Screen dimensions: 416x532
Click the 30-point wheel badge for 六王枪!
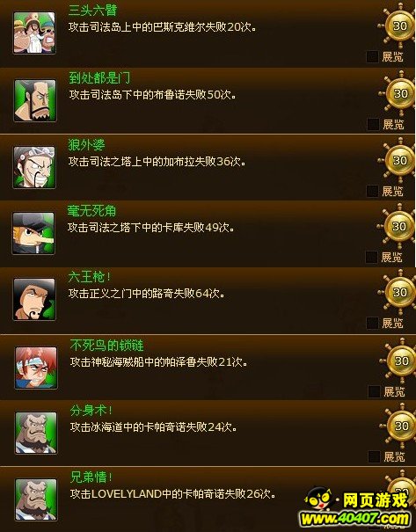[399, 293]
